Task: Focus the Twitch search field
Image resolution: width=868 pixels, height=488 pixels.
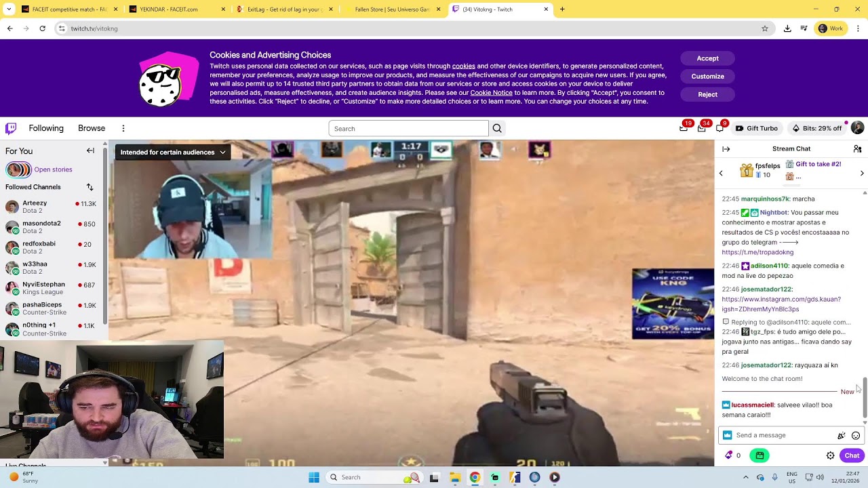Action: coord(408,129)
